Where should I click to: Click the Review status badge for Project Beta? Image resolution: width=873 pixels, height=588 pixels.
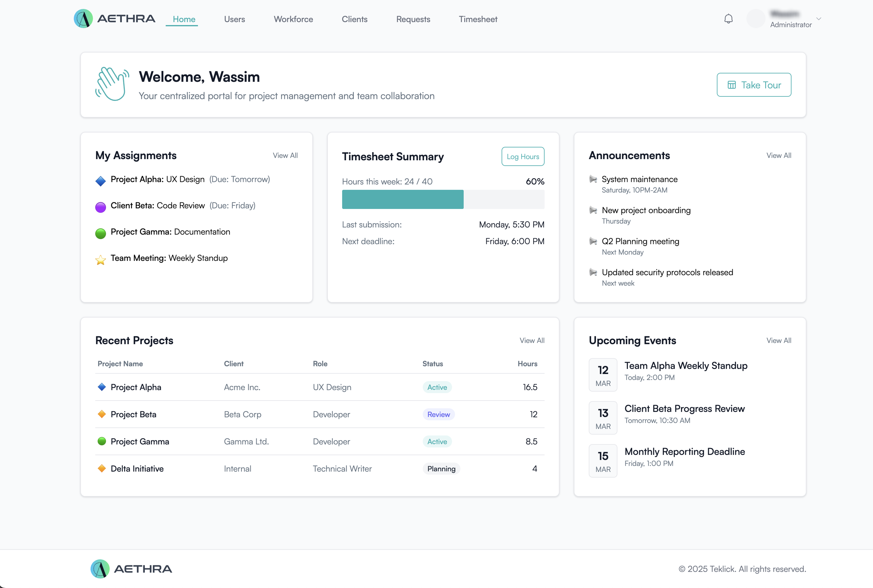[x=438, y=414]
